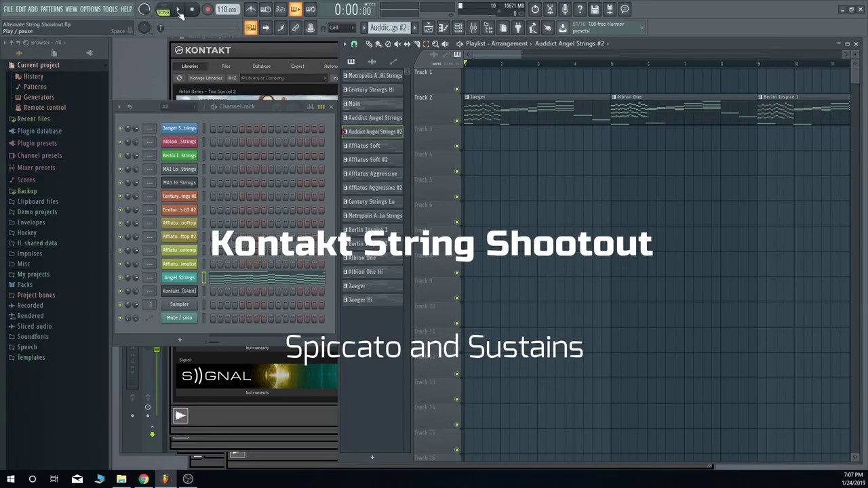Click the Jaeger clip on Track 2
This screenshot has width=868, height=488.
(537, 109)
